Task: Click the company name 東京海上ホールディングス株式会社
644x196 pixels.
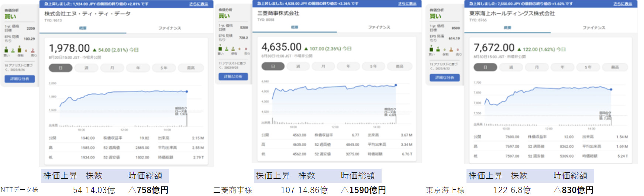Action: coord(512,13)
